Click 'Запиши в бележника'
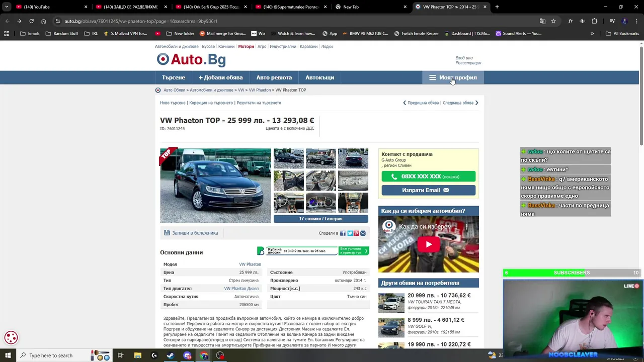 191,233
